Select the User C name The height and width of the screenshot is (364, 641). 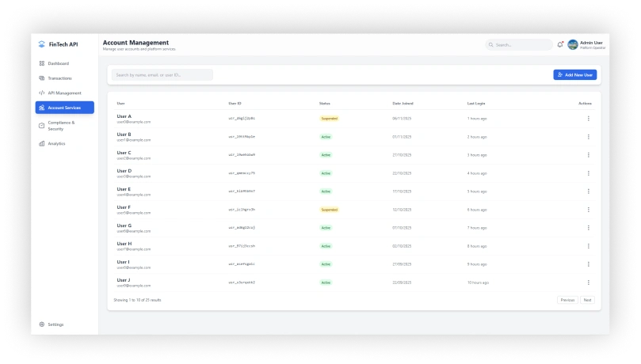124,153
